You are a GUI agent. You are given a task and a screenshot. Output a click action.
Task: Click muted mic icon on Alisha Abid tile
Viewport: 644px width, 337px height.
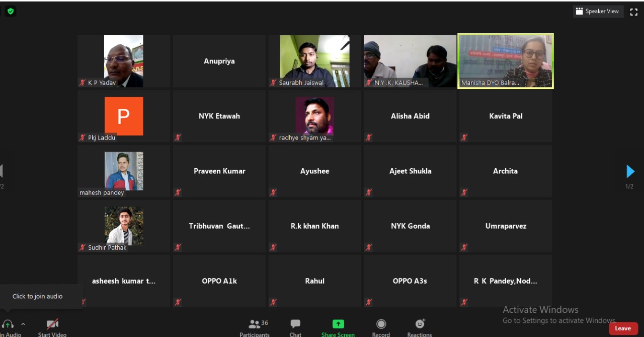369,138
